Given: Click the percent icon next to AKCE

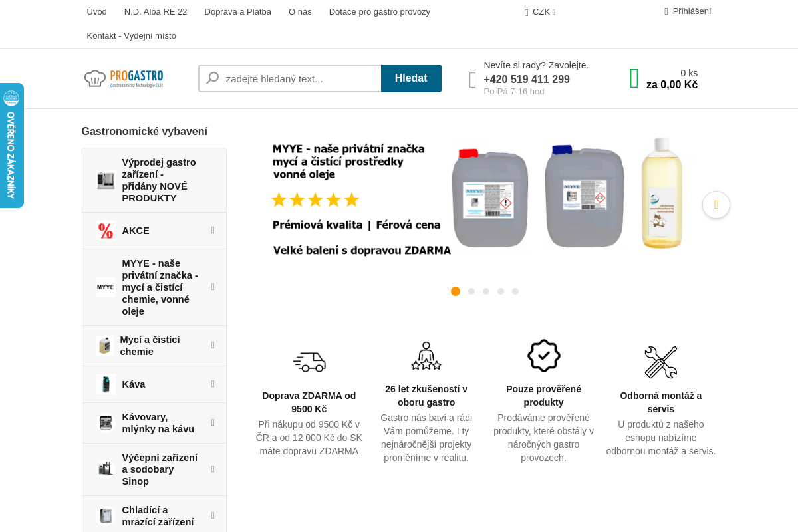Looking at the screenshot, I should point(105,231).
